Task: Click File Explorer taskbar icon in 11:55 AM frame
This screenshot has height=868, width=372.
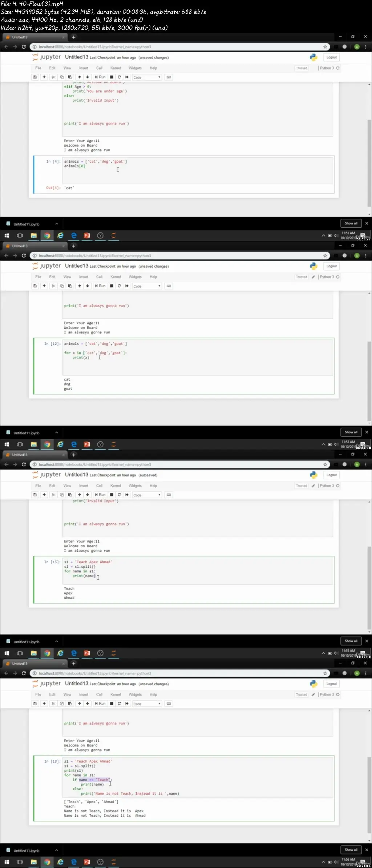Action: 33,653
